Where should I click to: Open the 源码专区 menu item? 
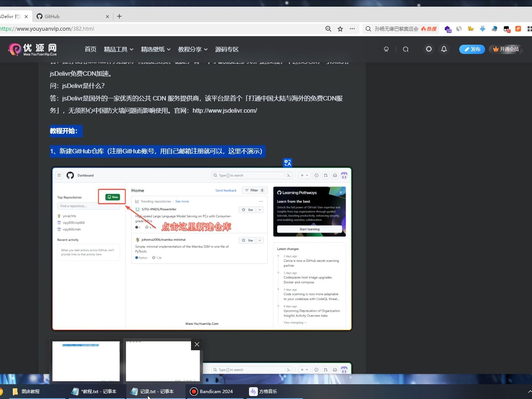(227, 49)
